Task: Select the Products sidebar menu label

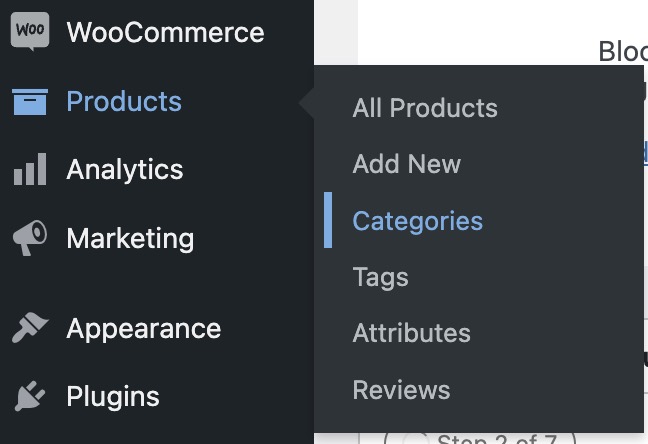Action: 124,101
